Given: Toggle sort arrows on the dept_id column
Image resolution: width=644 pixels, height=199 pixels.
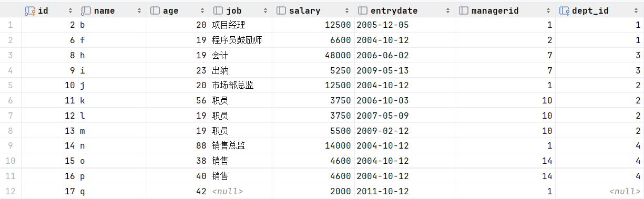Looking at the screenshot, I should click(637, 11).
